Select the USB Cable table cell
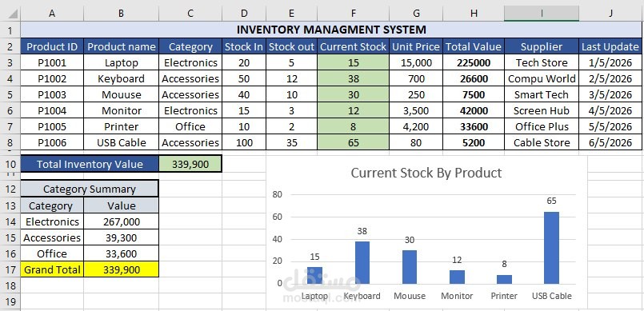This screenshot has height=311, width=644. click(121, 143)
